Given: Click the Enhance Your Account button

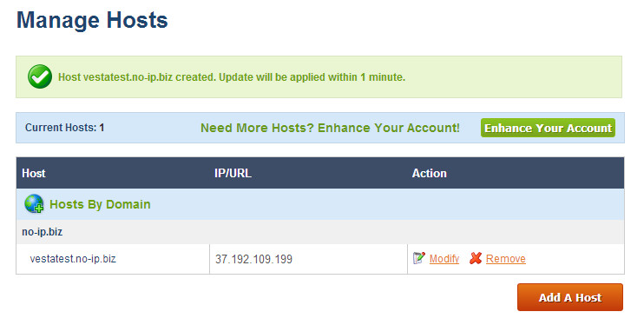Looking at the screenshot, I should (x=548, y=128).
